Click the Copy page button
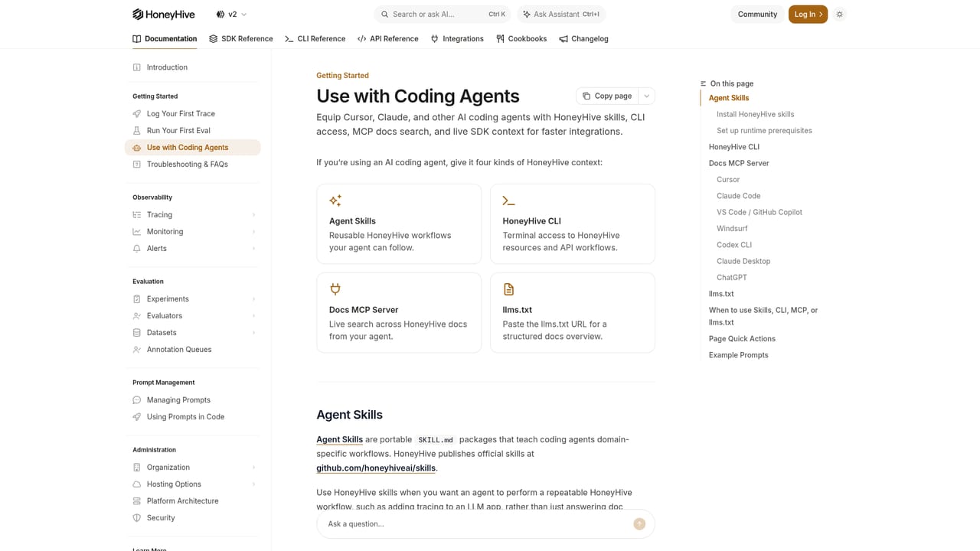The width and height of the screenshot is (980, 551). tap(607, 96)
